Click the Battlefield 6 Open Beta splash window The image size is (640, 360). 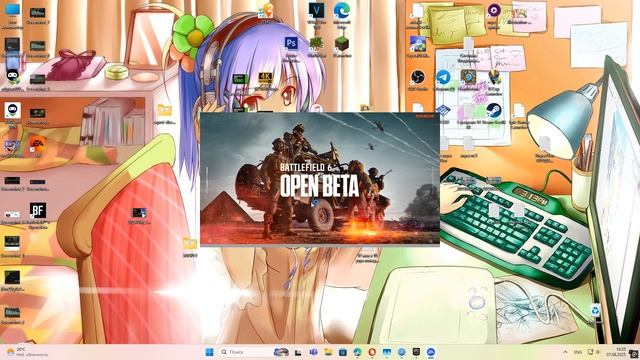point(320,179)
